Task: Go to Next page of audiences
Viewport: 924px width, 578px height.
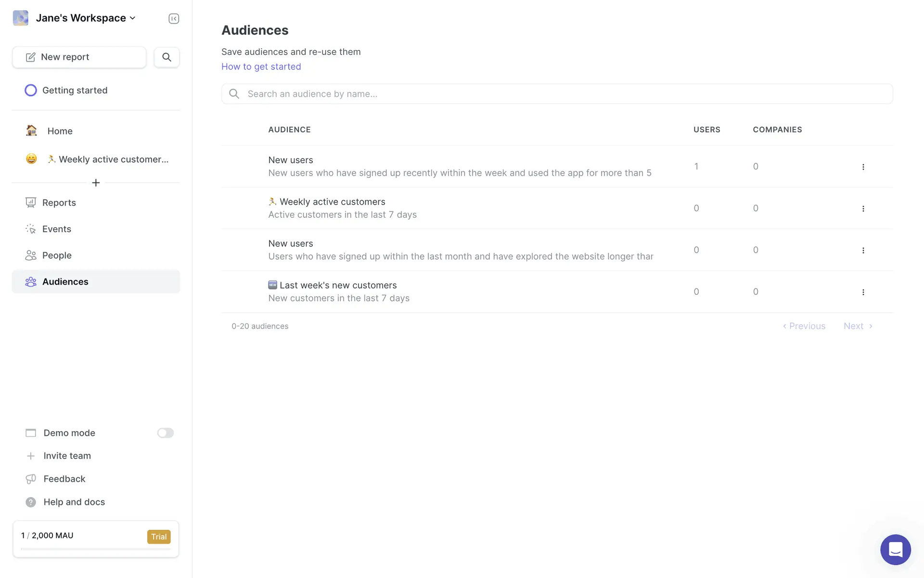Action: coord(858,326)
